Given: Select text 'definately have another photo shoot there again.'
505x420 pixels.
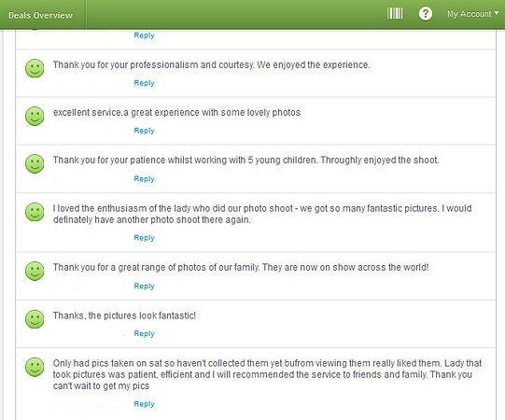Looking at the screenshot, I should 152,220.
